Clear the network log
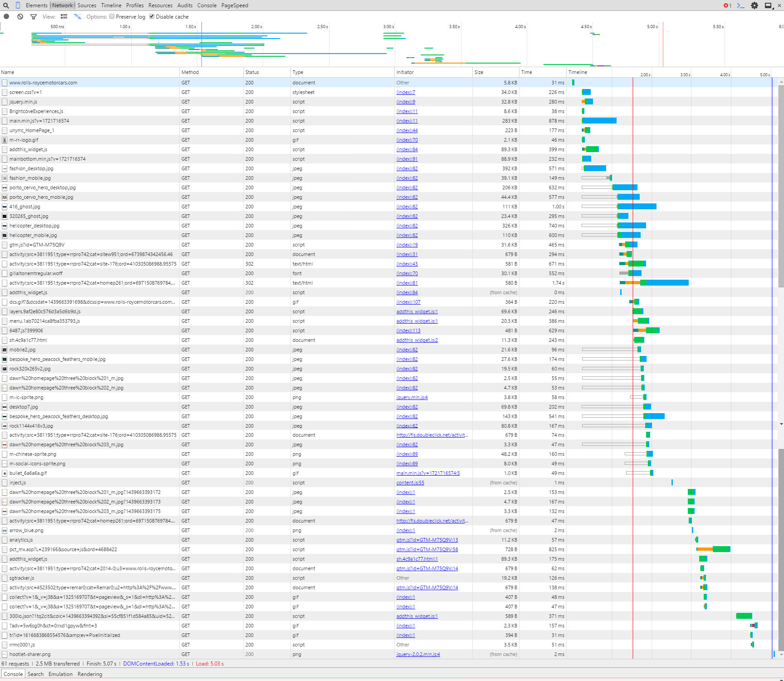Screen dimensions: 784x681 [x=20, y=16]
